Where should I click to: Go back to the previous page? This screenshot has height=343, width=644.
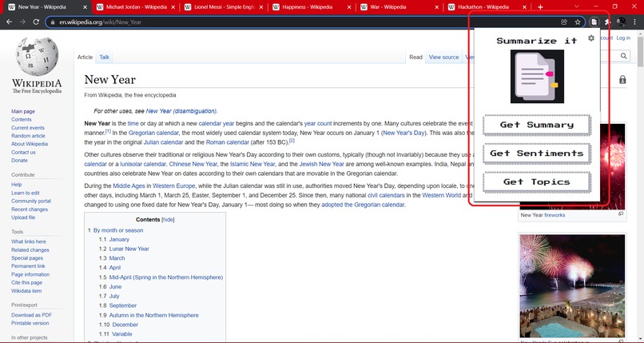click(9, 22)
